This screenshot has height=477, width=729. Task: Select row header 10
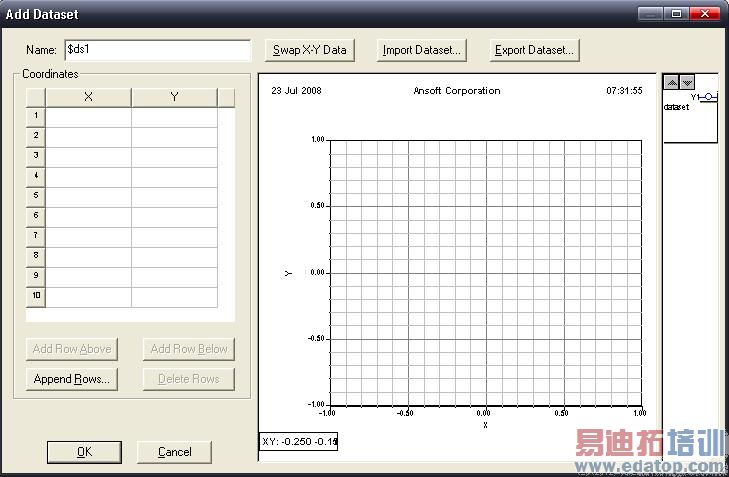[x=36, y=297]
